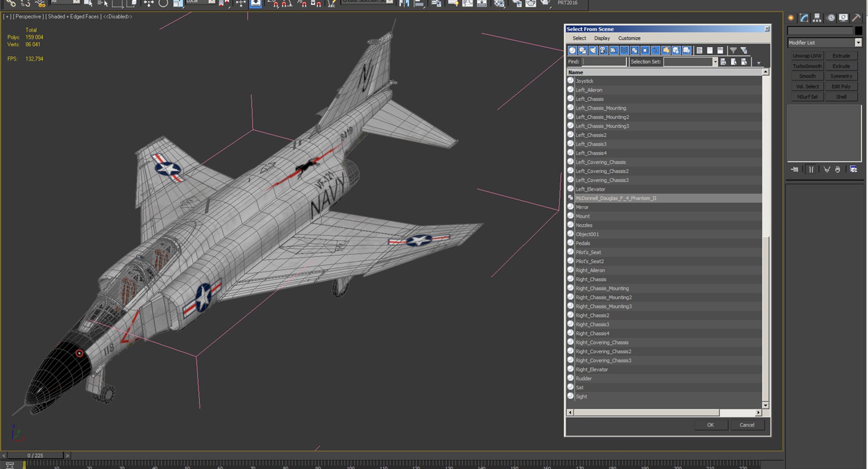Expand dialog toolbar options small arrow
Image resolution: width=868 pixels, height=469 pixels.
pos(759,63)
